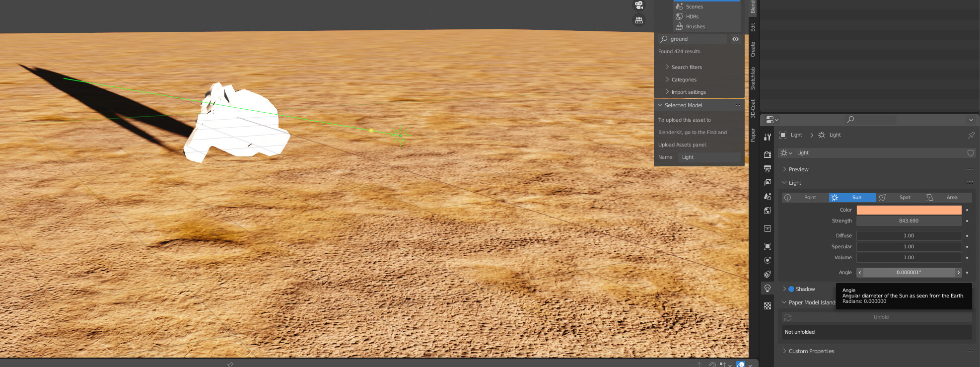The height and width of the screenshot is (367, 980).
Task: Select the Point light type
Action: 805,198
